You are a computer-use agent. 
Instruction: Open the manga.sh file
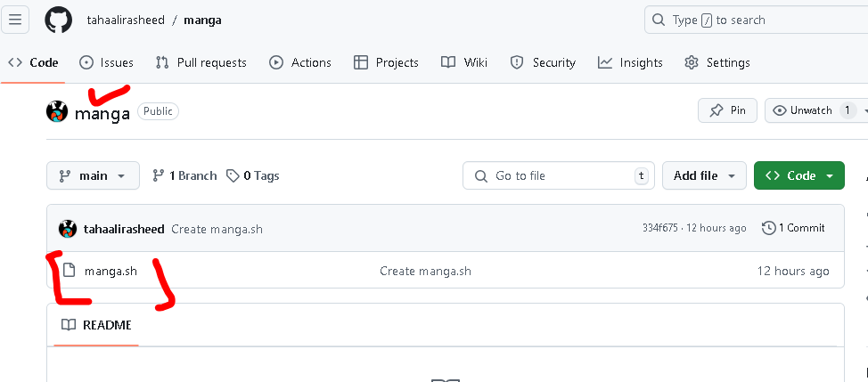coord(111,271)
